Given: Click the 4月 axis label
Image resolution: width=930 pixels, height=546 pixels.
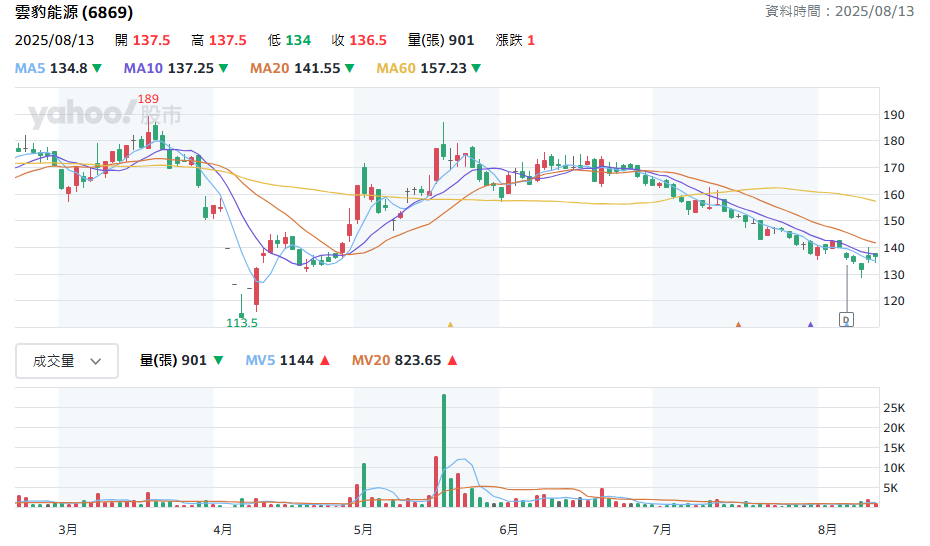Looking at the screenshot, I should point(222,529).
